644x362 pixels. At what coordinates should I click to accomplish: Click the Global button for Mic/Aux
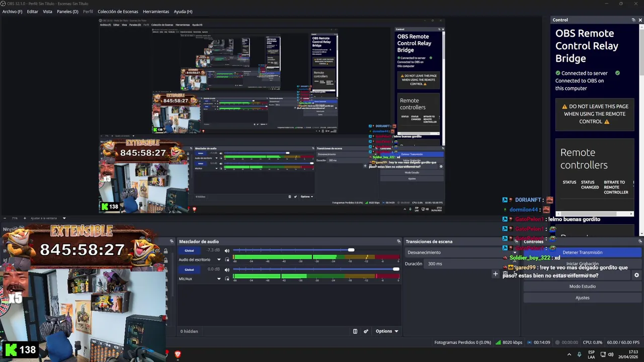189,269
